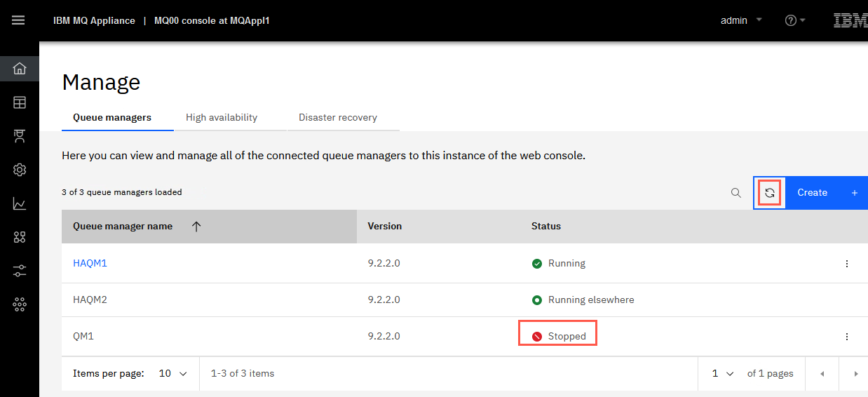This screenshot has width=868, height=397.
Task: Click the '1-3 of 3 items' text
Action: click(243, 373)
